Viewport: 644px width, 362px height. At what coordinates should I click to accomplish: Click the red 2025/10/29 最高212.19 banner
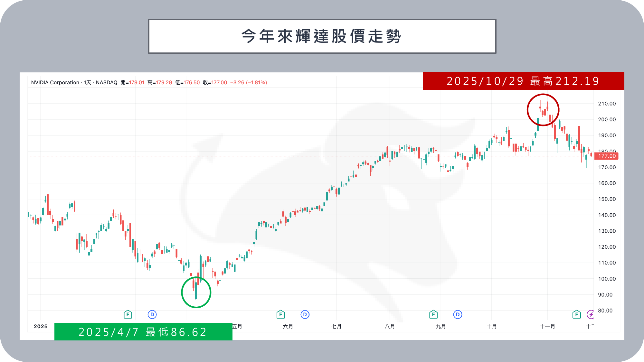point(523,81)
